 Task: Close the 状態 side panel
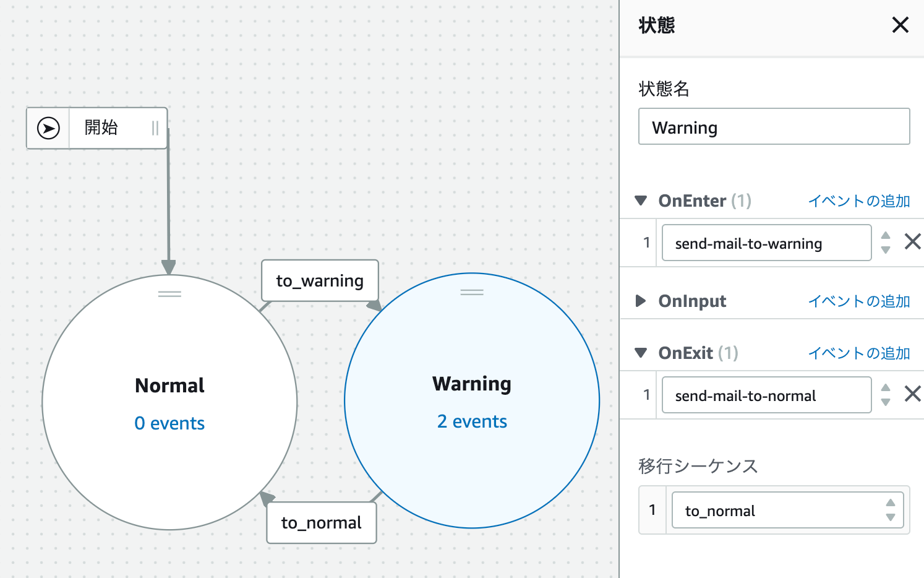(x=900, y=25)
